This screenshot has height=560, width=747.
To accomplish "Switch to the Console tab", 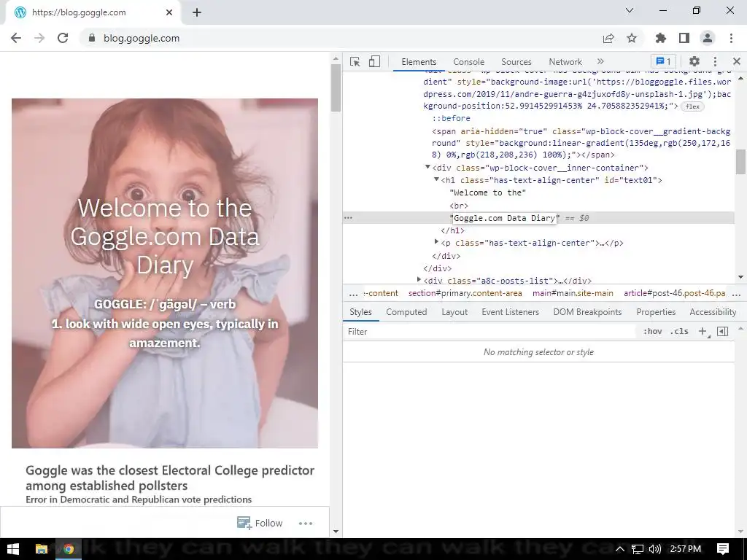I will point(469,62).
